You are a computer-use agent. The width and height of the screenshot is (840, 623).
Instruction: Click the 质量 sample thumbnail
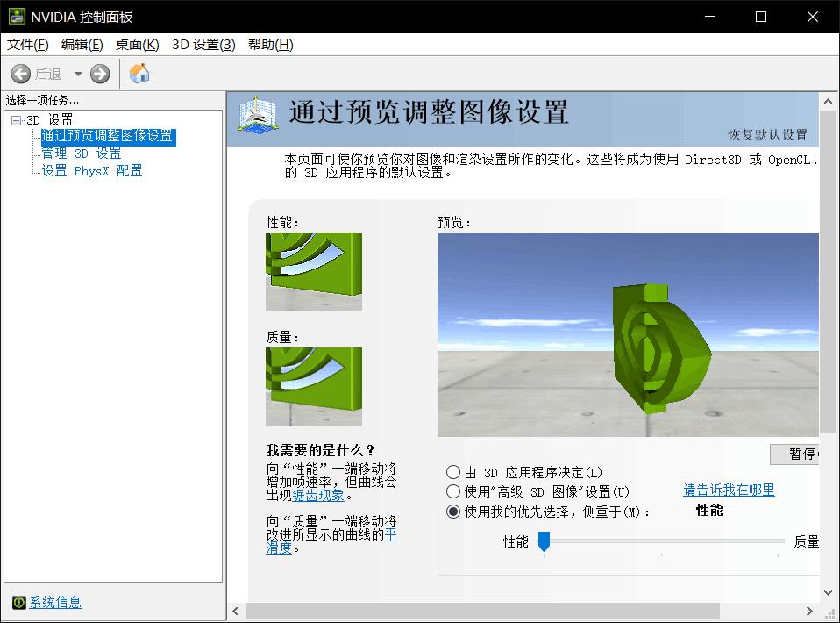(x=314, y=387)
